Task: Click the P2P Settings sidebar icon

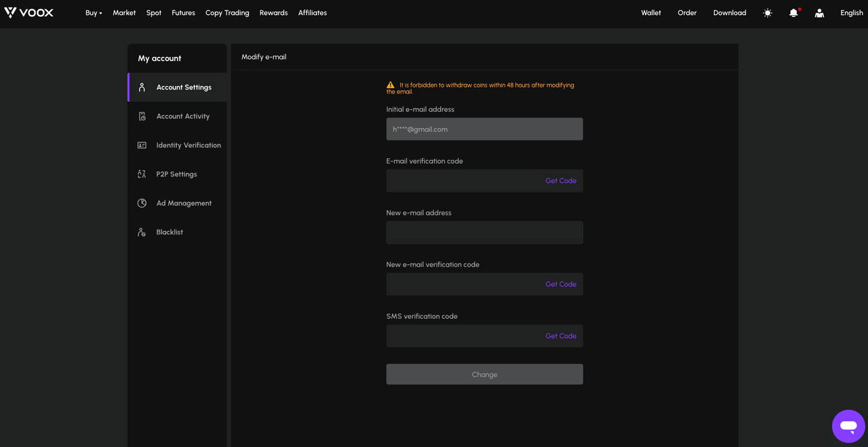Action: point(142,174)
